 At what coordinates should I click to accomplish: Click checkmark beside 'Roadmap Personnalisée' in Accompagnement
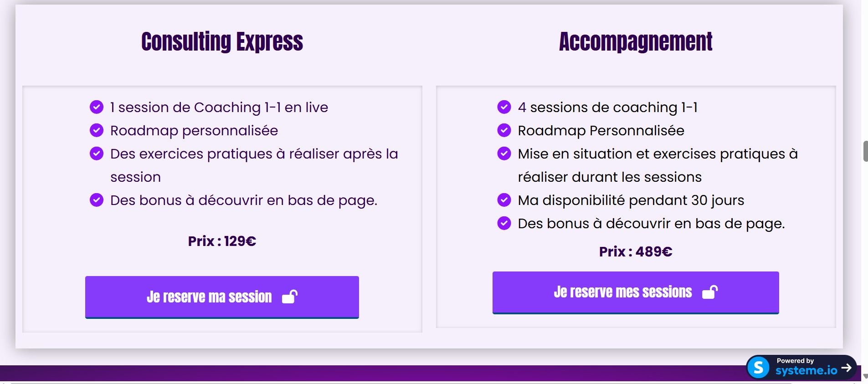(x=504, y=130)
